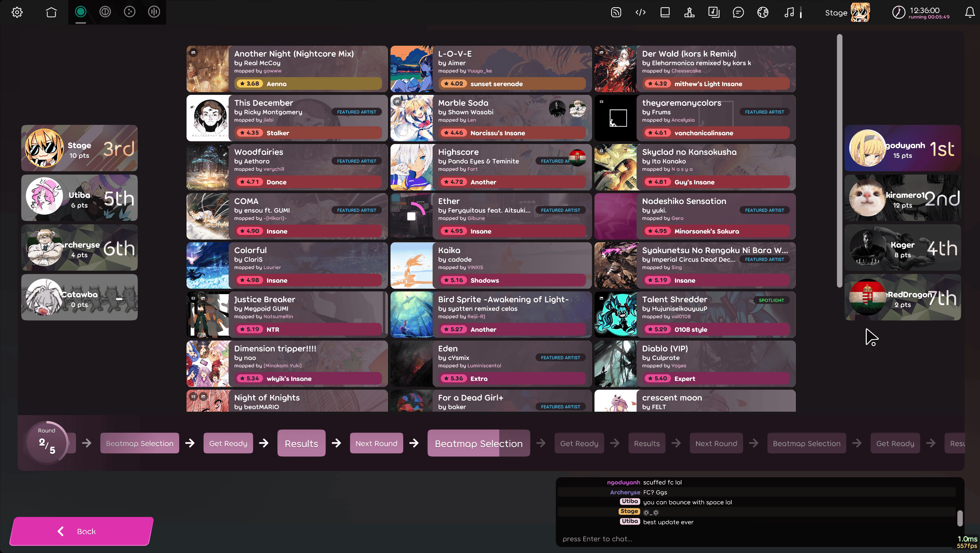Open the notifications bell icon
This screenshot has width=980, height=553.
(x=970, y=12)
